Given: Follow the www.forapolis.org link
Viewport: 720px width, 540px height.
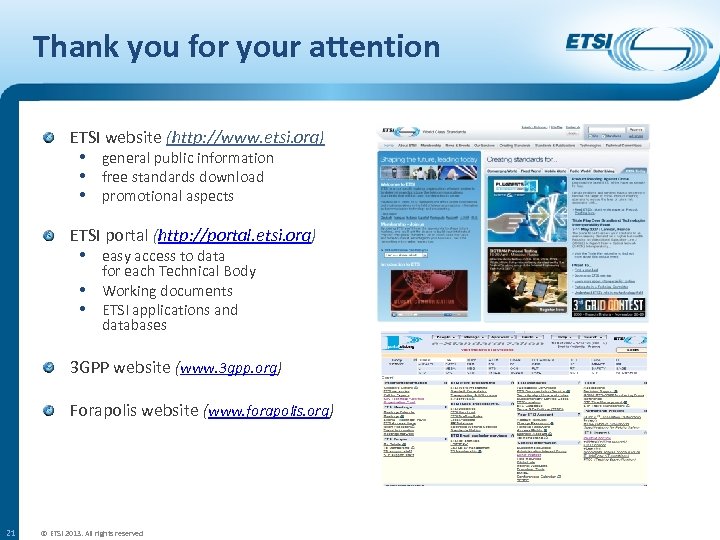Looking at the screenshot, I should pyautogui.click(x=269, y=411).
